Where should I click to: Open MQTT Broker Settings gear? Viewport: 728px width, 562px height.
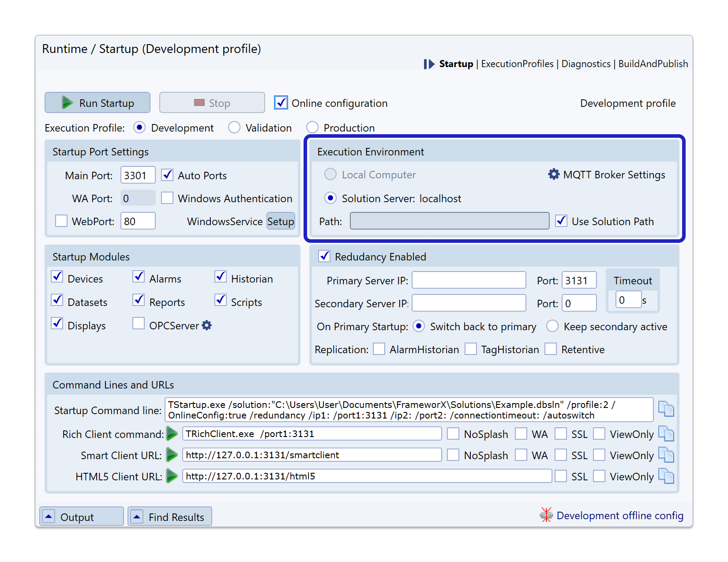(x=554, y=174)
